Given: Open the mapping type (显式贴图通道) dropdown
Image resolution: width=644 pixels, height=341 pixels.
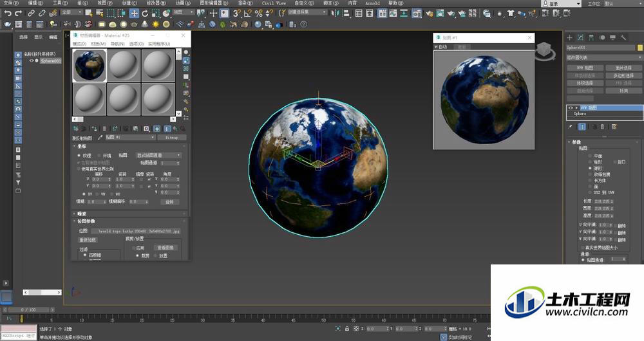Looking at the screenshot, I should pos(158,156).
